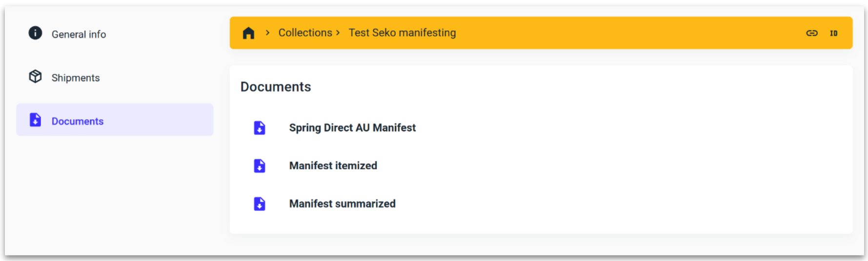The width and height of the screenshot is (868, 261).
Task: Click the Manifest itemized download icon
Action: 260,166
